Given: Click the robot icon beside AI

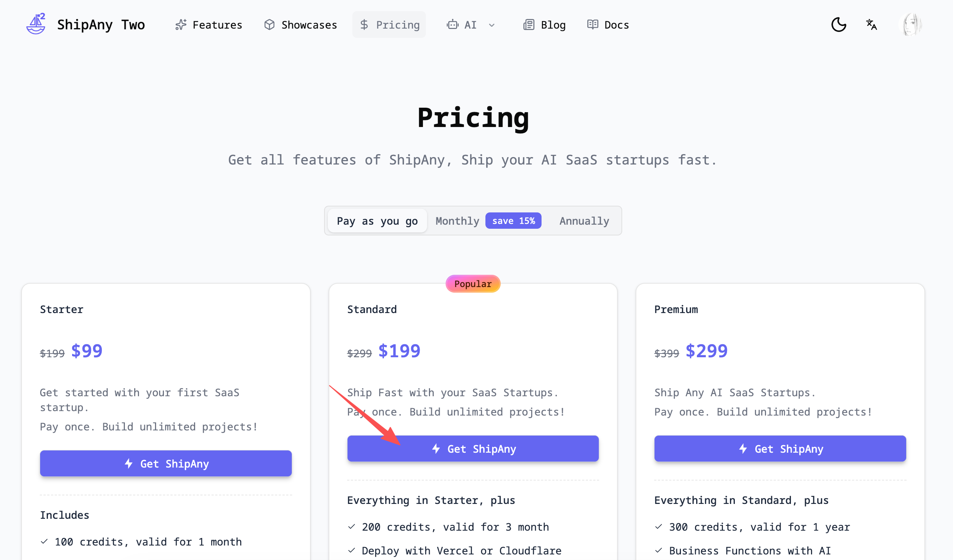Looking at the screenshot, I should 452,25.
